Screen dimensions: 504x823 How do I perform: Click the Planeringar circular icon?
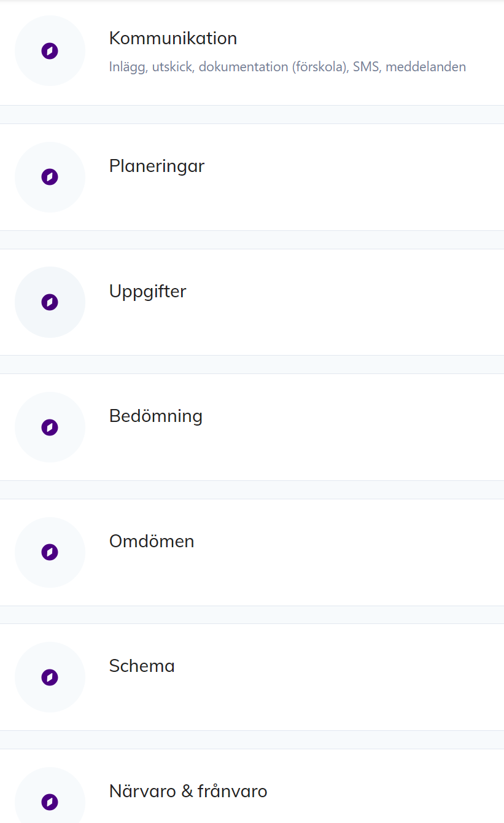point(50,177)
